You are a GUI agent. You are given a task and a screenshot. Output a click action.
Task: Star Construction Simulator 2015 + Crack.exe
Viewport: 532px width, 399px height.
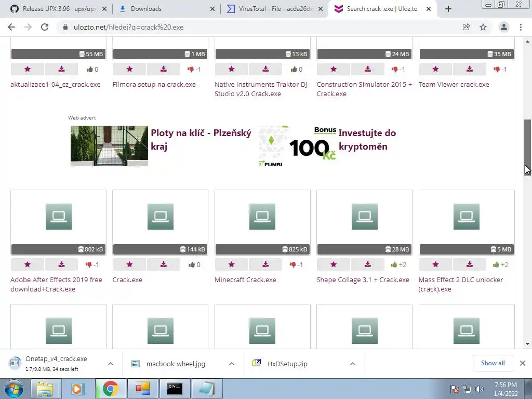point(334,69)
